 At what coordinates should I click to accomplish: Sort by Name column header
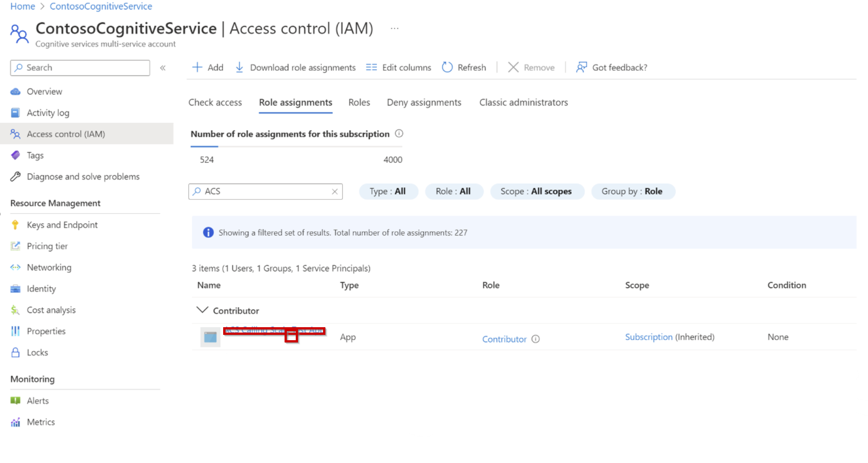click(x=209, y=285)
